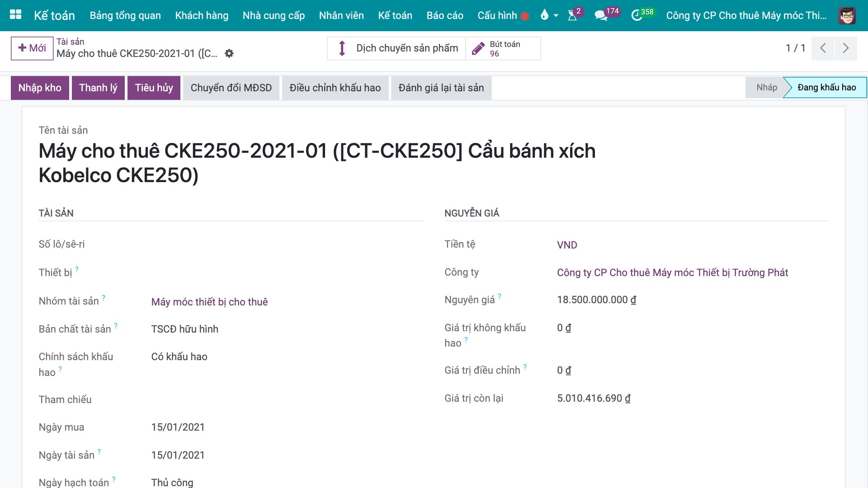This screenshot has width=868, height=488.
Task: Select the Nháp status stage
Action: click(x=766, y=88)
